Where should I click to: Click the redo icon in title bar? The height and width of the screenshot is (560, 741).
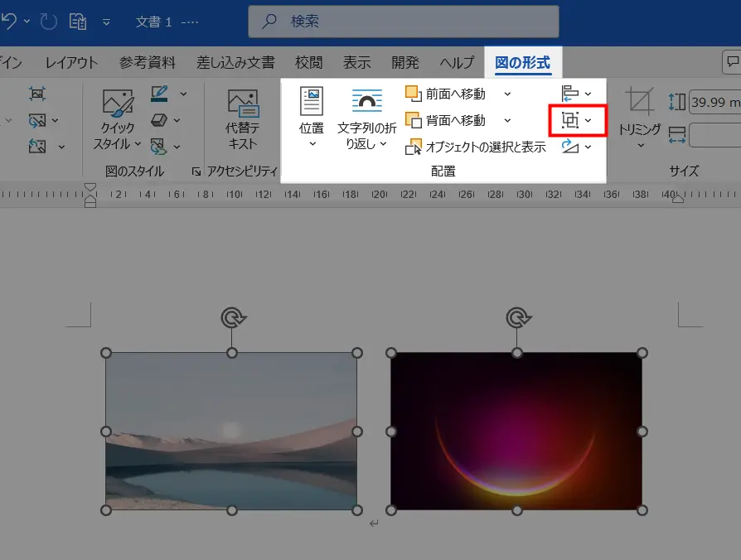tap(48, 22)
